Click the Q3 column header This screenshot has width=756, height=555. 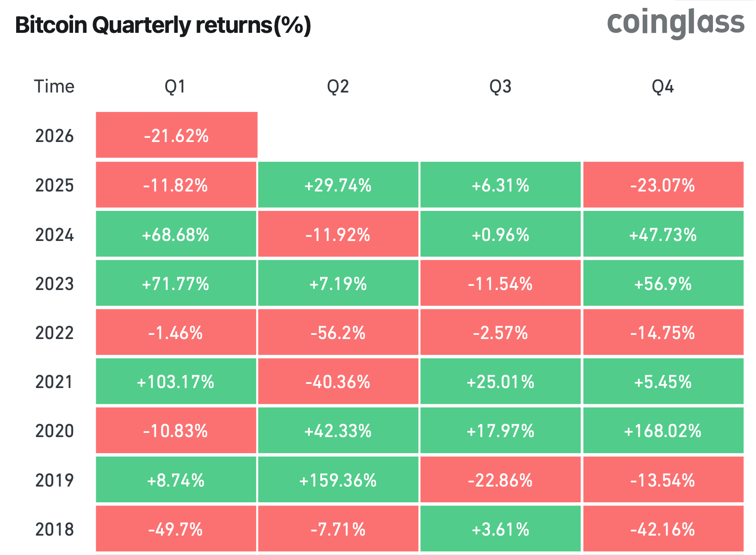tap(500, 86)
